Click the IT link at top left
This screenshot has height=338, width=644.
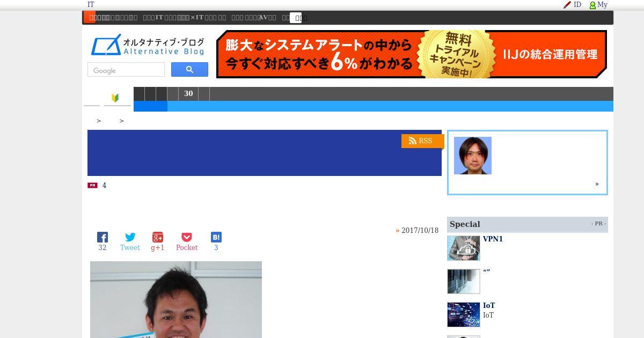[91, 5]
